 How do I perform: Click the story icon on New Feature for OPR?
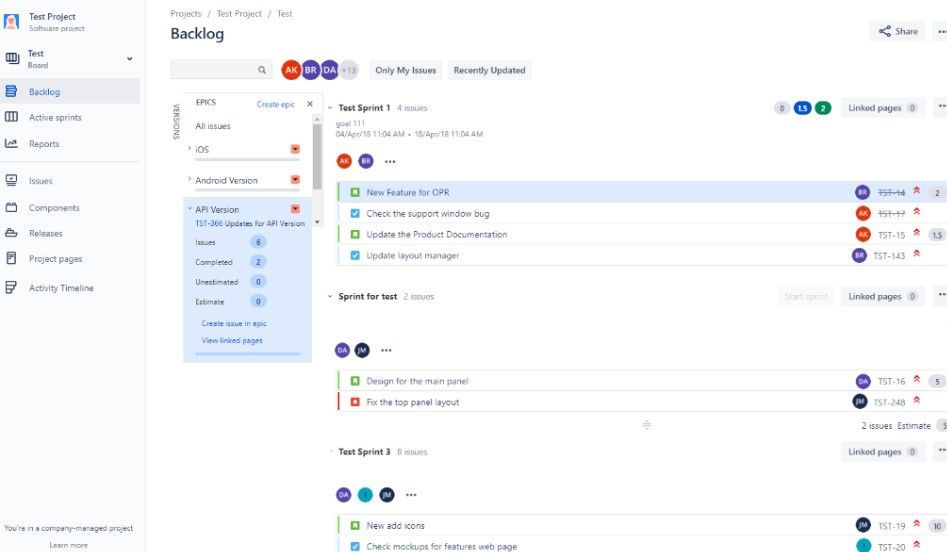355,192
